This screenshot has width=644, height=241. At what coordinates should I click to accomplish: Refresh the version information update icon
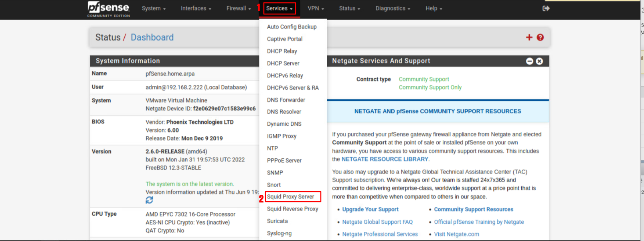coord(149,200)
